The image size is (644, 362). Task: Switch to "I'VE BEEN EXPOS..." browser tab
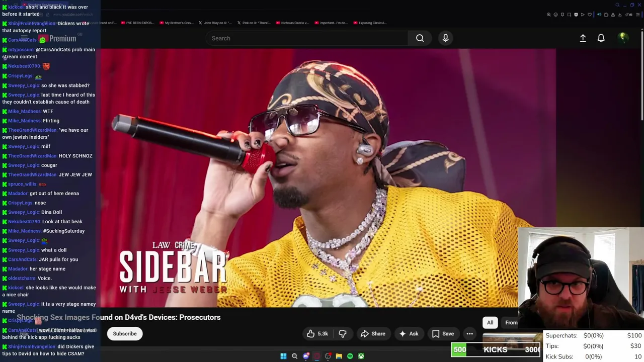point(137,23)
